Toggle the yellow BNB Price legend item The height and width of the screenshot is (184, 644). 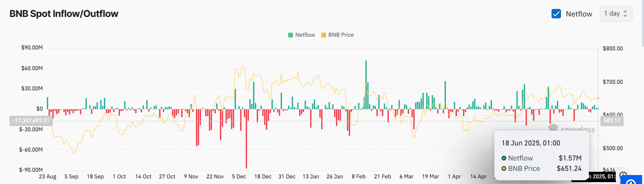click(337, 35)
